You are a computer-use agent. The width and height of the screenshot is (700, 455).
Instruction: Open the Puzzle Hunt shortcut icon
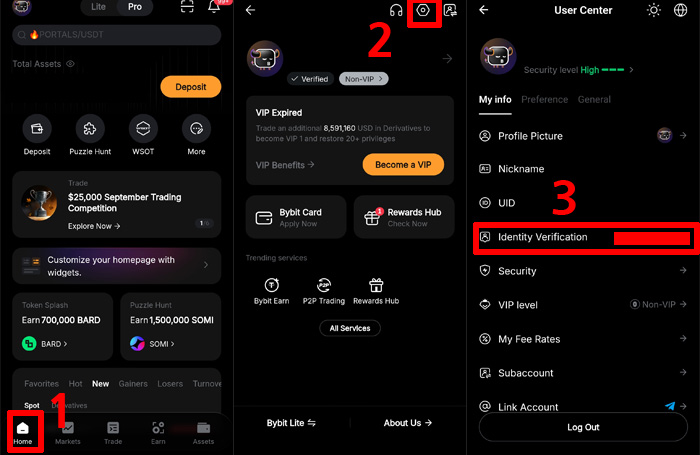click(x=90, y=129)
